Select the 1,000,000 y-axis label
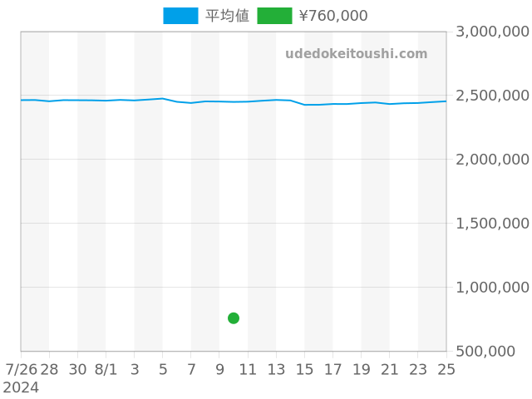The height and width of the screenshot is (399, 532). click(x=493, y=288)
